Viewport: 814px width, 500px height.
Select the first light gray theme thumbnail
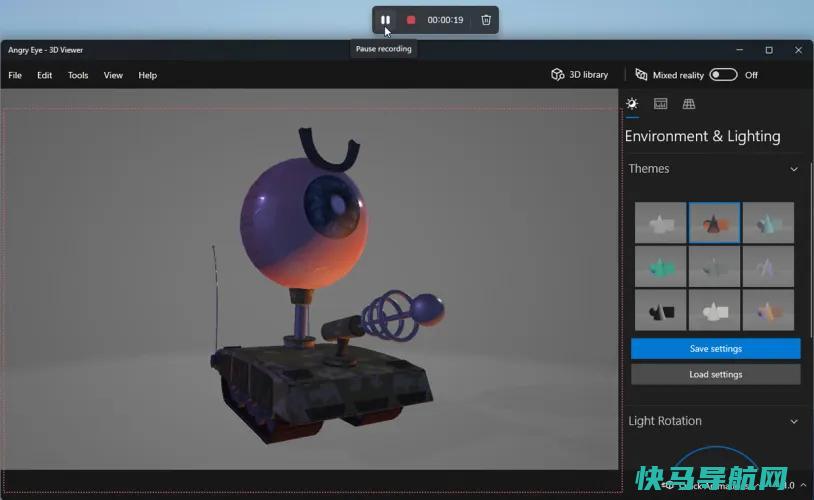[x=660, y=223]
